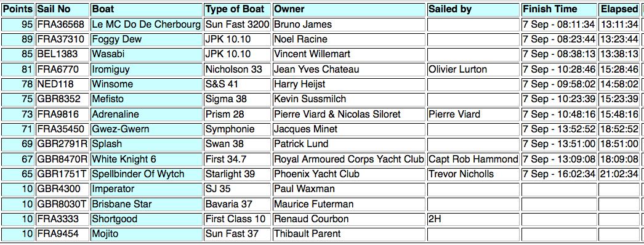Click the Type of Boat header
The width and height of the screenshot is (644, 245).
(x=238, y=9)
